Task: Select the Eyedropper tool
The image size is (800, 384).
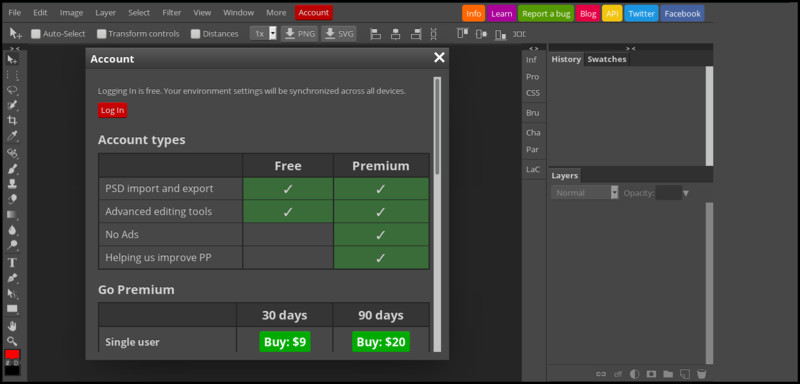Action: (x=12, y=136)
